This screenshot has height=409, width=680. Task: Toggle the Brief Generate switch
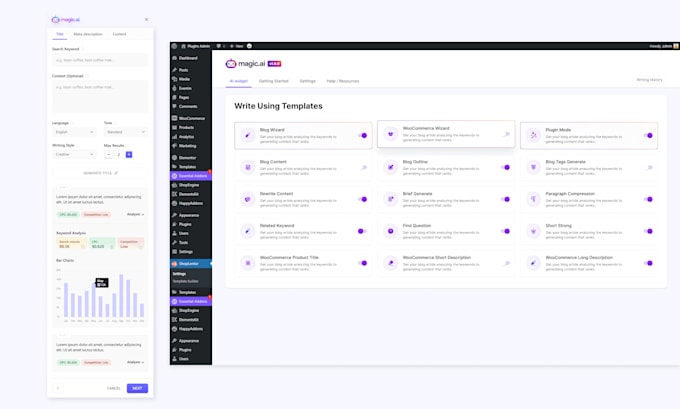[505, 199]
